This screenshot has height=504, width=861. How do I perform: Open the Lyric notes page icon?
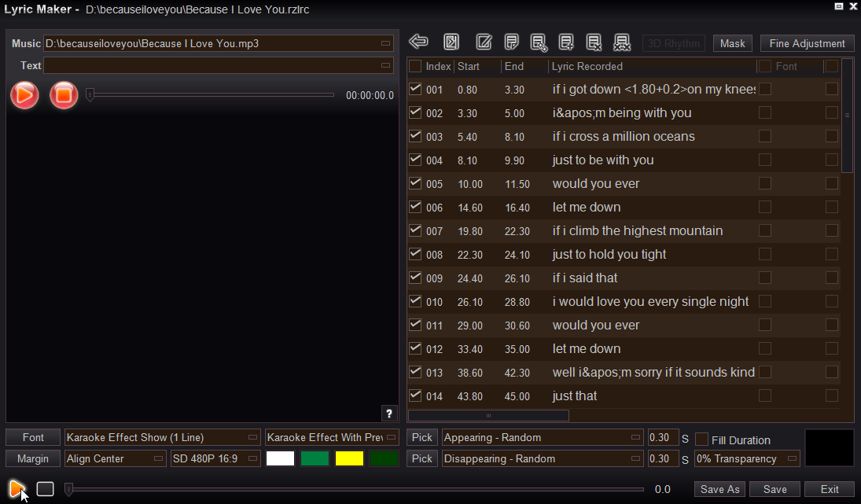[511, 42]
